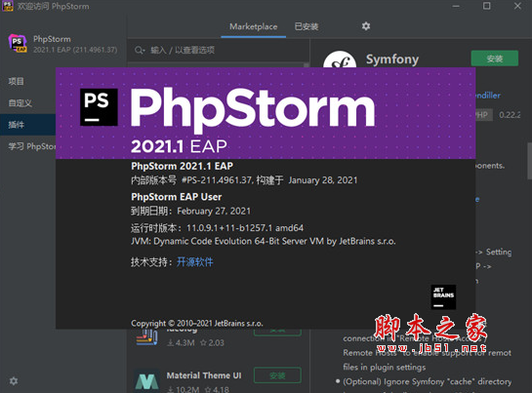Click the 0.22.2 plugin version text
The width and height of the screenshot is (532, 393).
tap(510, 115)
